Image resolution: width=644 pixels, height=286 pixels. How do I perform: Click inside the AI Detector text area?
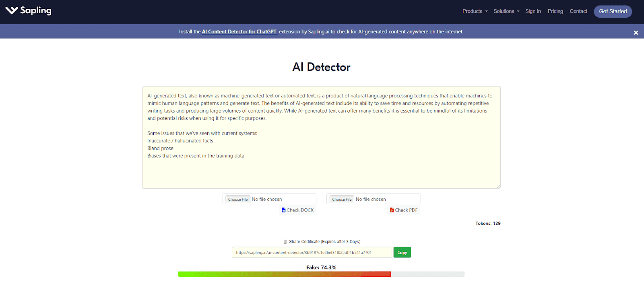(x=321, y=169)
